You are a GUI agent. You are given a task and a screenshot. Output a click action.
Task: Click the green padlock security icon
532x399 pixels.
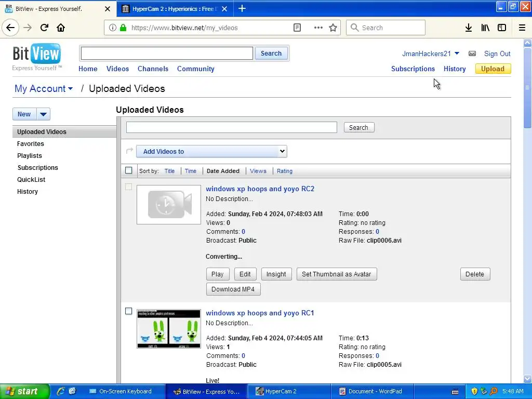click(x=123, y=28)
